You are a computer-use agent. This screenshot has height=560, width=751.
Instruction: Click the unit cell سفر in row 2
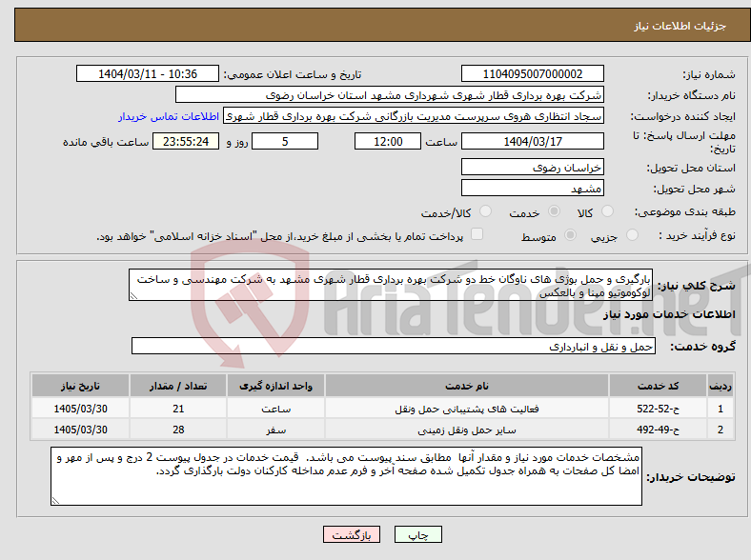pyautogui.click(x=275, y=430)
